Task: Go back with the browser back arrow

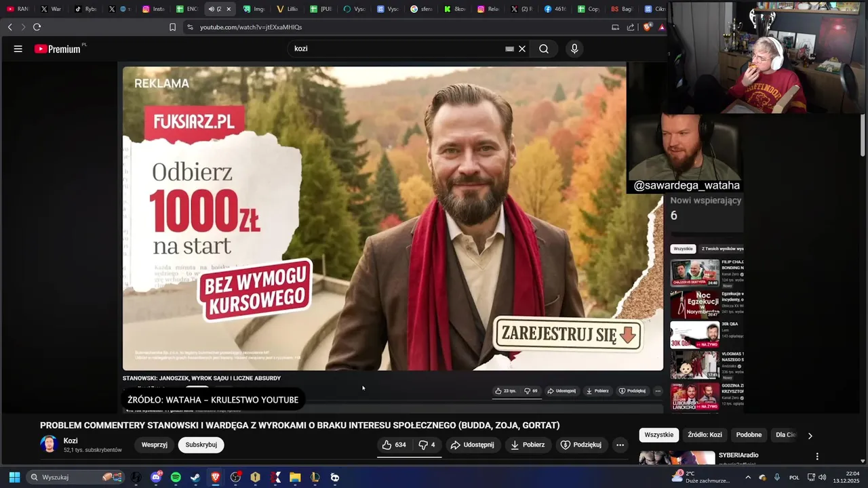Action: (x=10, y=27)
